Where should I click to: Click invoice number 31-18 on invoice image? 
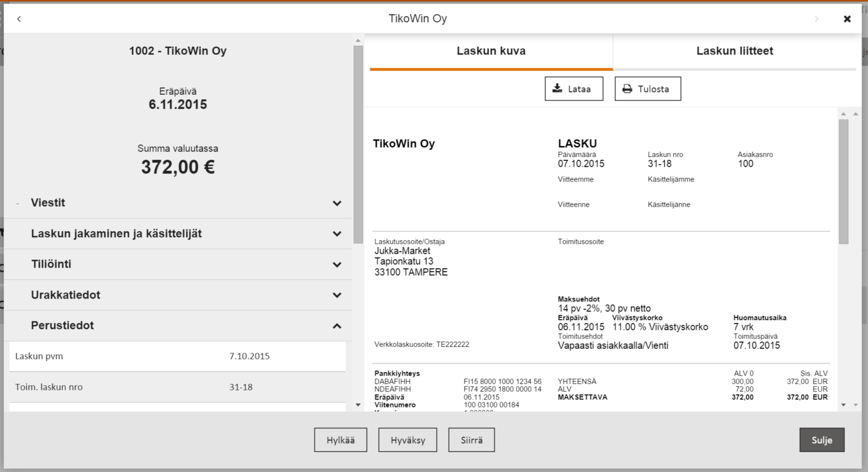[660, 164]
